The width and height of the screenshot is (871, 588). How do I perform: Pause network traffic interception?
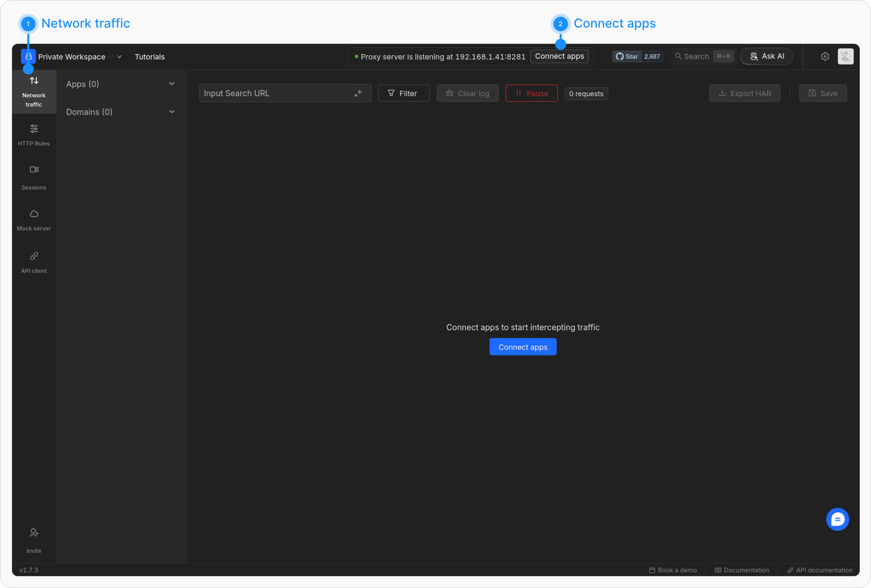(531, 93)
